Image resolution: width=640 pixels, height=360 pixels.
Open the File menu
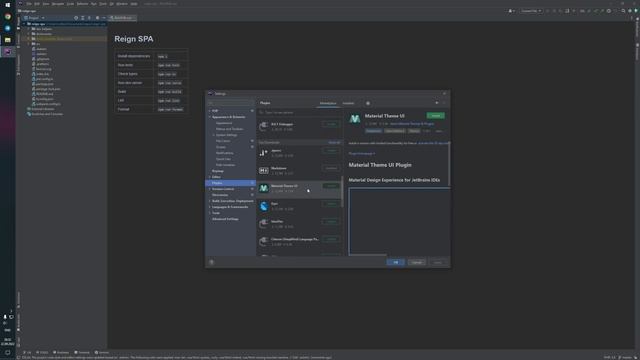point(29,4)
